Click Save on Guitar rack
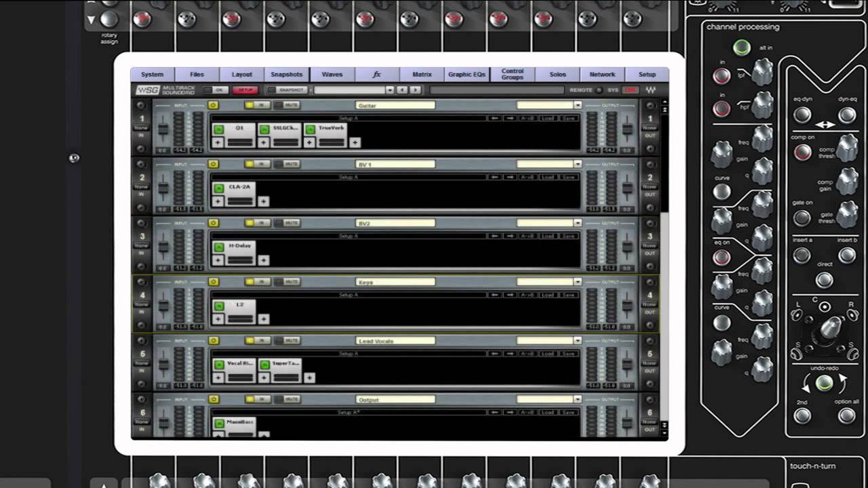The width and height of the screenshot is (868, 488). click(x=568, y=118)
